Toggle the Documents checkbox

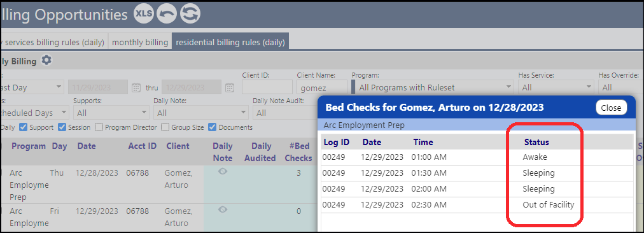point(213,127)
